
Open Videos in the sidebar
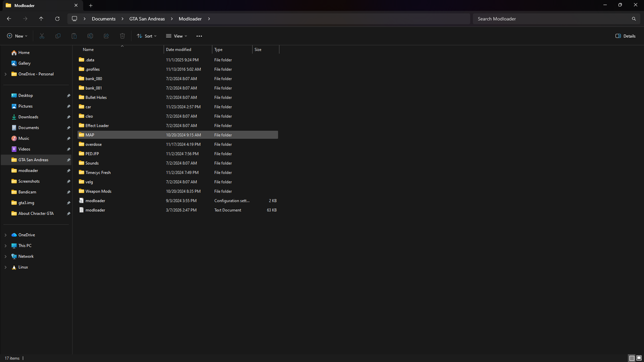(24, 149)
